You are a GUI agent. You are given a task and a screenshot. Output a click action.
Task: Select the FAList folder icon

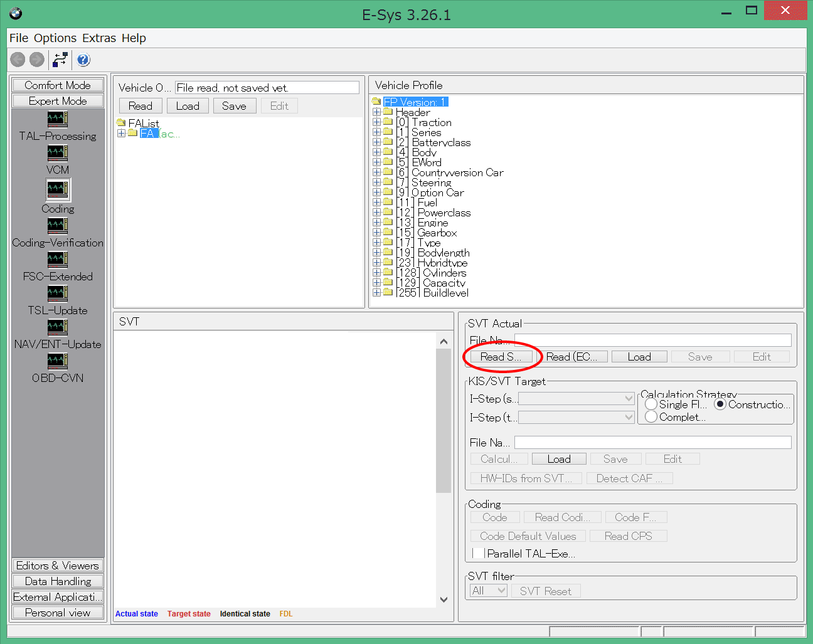[x=121, y=123]
